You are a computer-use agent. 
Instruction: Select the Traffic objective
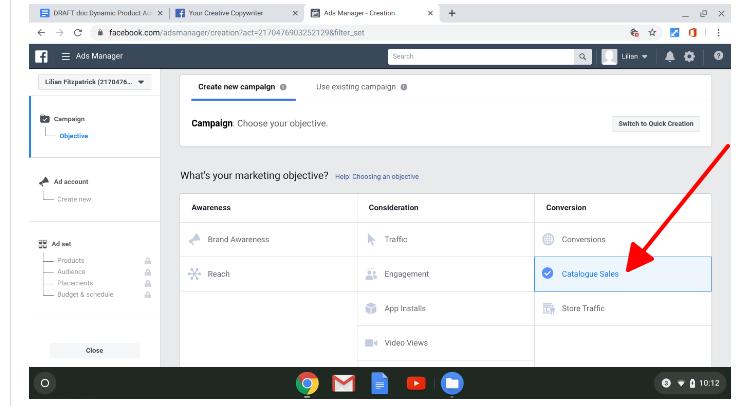pyautogui.click(x=446, y=239)
